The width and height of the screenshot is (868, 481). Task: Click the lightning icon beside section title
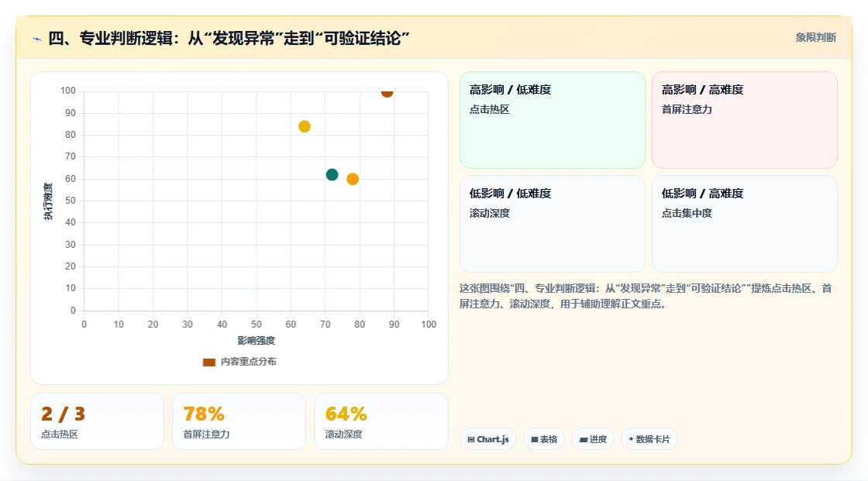pyautogui.click(x=37, y=39)
